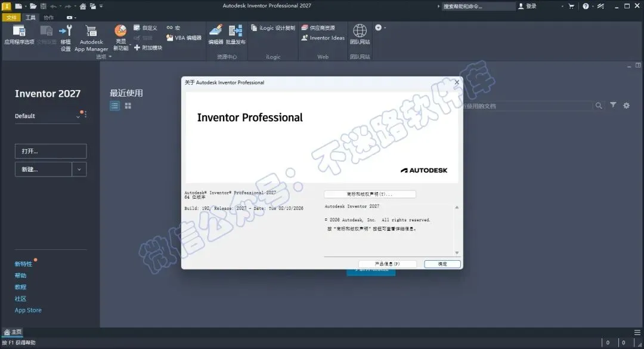Click the Save disk icon

click(x=44, y=6)
